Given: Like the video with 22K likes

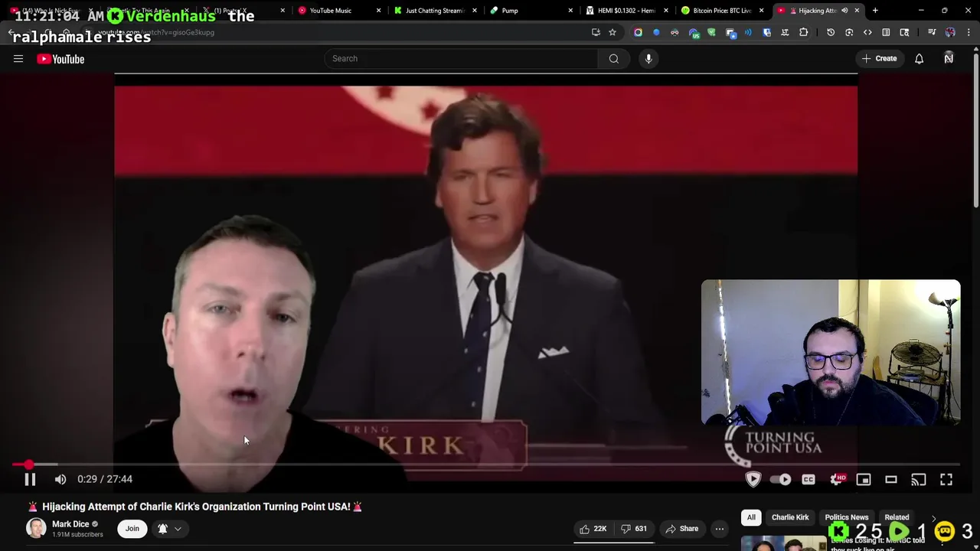Looking at the screenshot, I should [593, 529].
